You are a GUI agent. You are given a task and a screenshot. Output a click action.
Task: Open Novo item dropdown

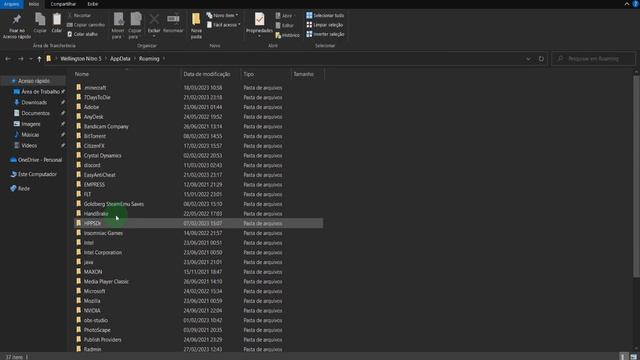[x=222, y=16]
